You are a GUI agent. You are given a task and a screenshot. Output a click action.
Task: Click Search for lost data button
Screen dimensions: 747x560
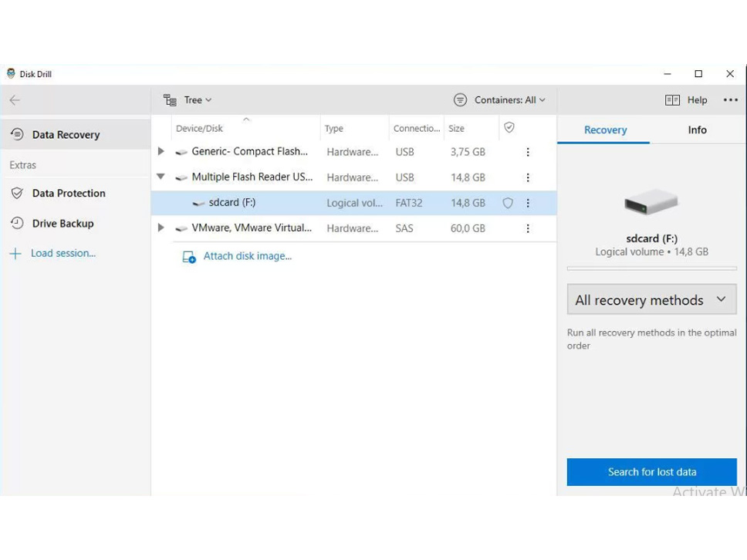pos(652,472)
